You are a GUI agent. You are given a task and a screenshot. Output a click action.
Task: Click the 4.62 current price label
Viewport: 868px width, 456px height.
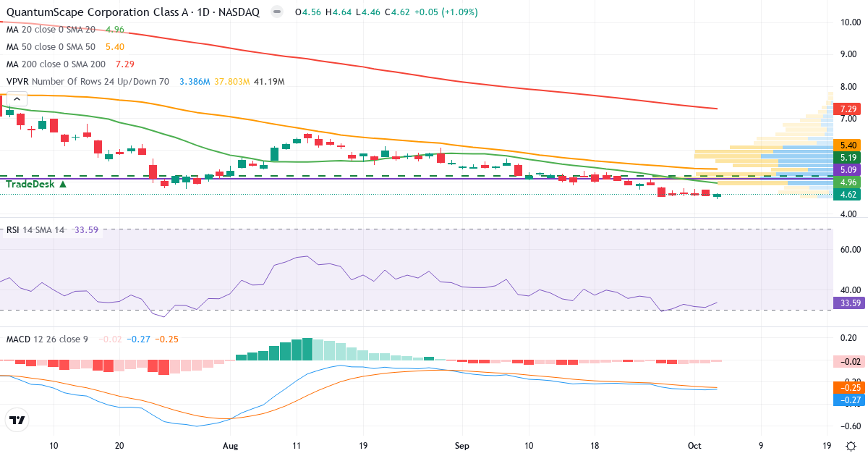click(x=846, y=194)
